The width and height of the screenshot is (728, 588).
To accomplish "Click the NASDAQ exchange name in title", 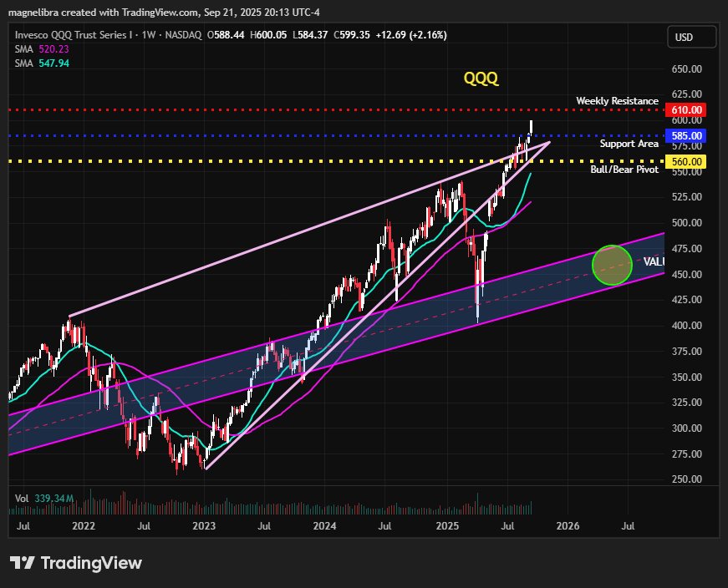I will click(183, 35).
